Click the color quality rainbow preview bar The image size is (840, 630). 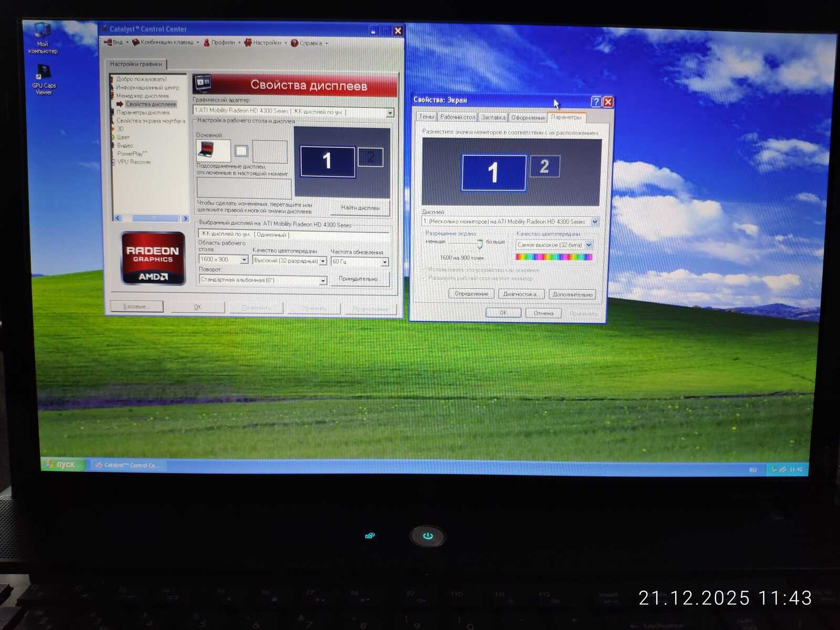[x=554, y=257]
